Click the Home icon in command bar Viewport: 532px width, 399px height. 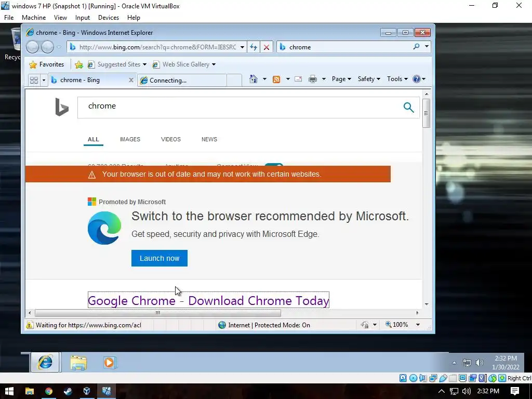pos(253,79)
